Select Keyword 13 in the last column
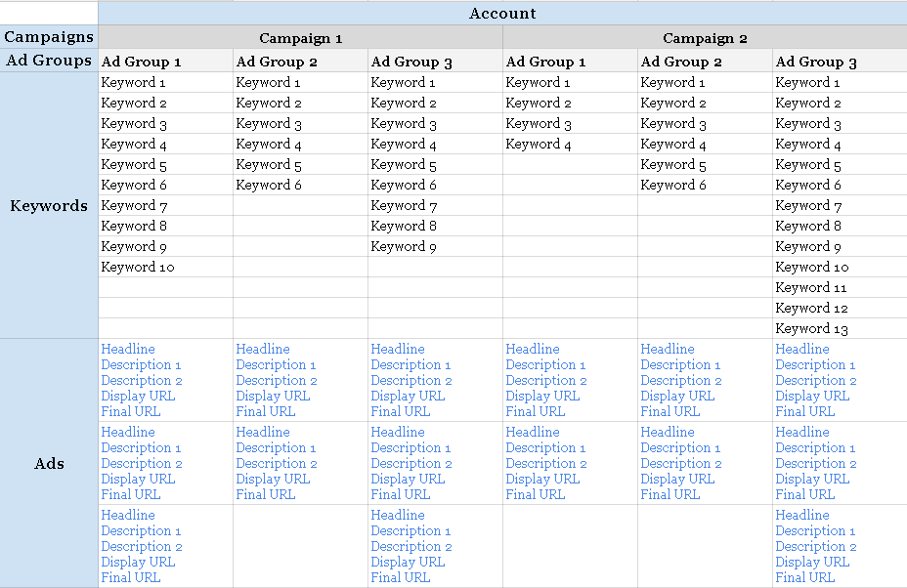 [x=811, y=329]
